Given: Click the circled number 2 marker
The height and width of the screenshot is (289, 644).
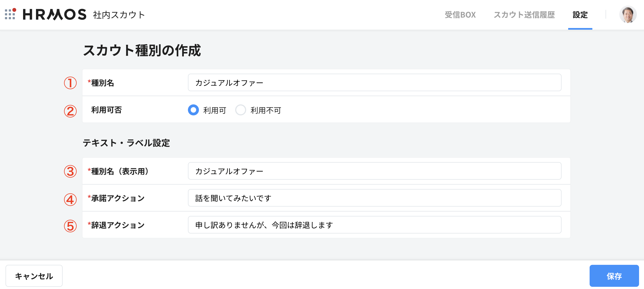Looking at the screenshot, I should (x=70, y=111).
